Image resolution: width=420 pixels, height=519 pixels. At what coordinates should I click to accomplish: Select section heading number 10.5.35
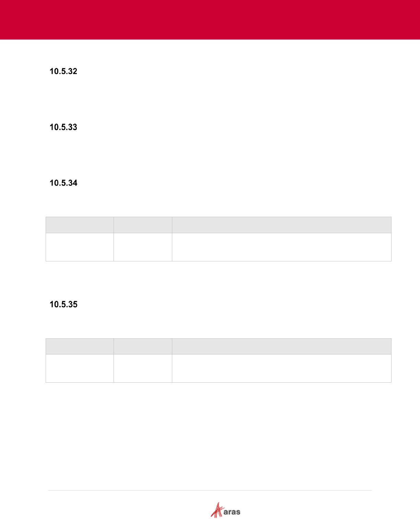coord(63,305)
